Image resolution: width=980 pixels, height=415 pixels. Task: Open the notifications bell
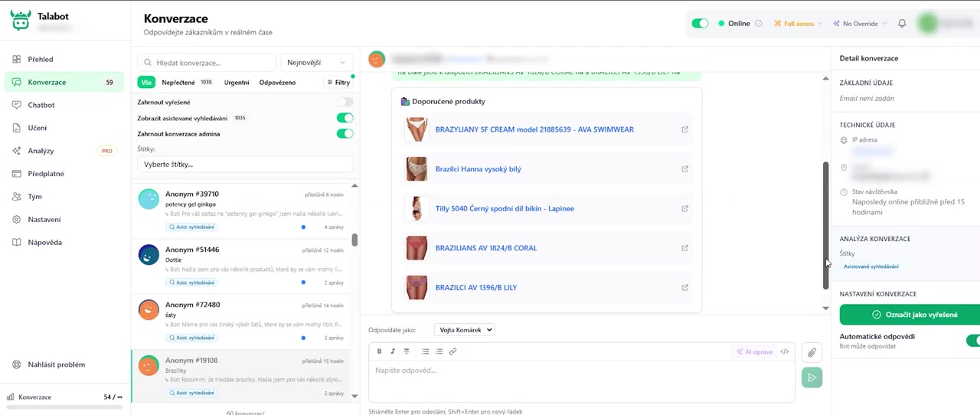(x=902, y=24)
